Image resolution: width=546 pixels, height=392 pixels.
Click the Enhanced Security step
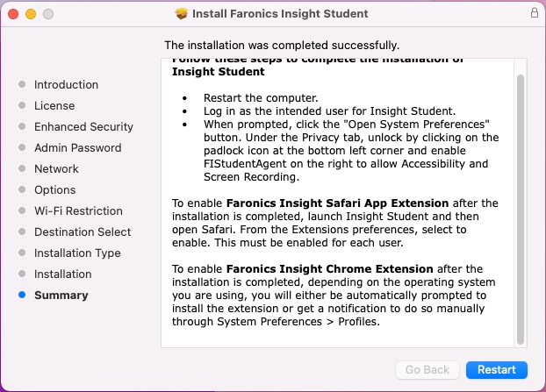point(83,127)
